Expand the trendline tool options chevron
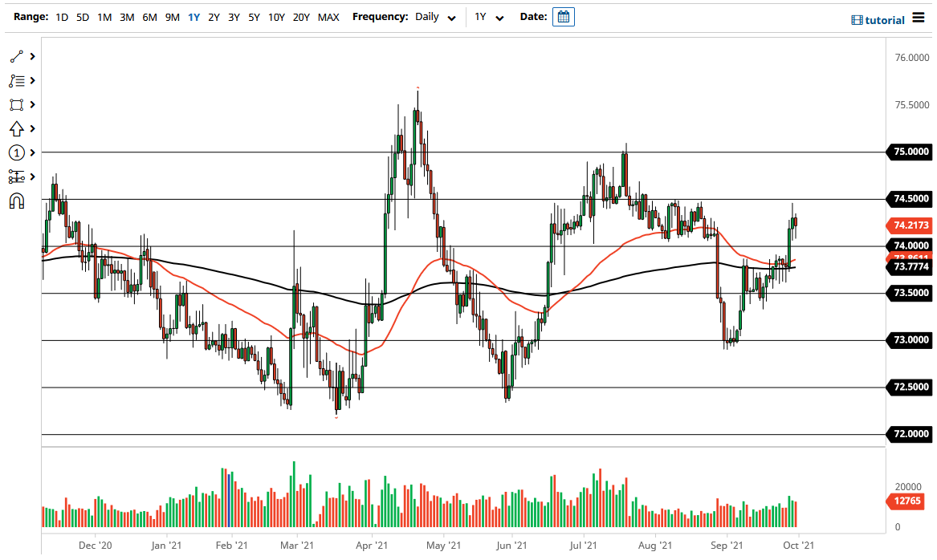The width and height of the screenshot is (937, 560). 33,56
